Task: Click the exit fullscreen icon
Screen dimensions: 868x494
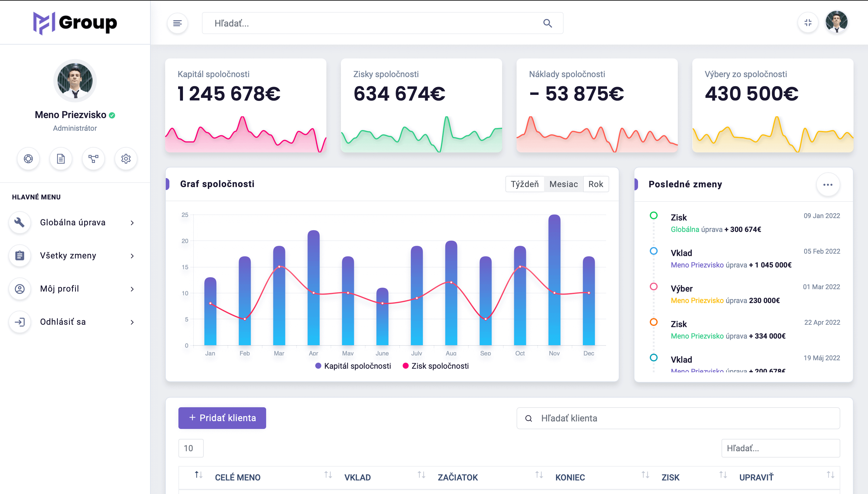Action: click(808, 23)
